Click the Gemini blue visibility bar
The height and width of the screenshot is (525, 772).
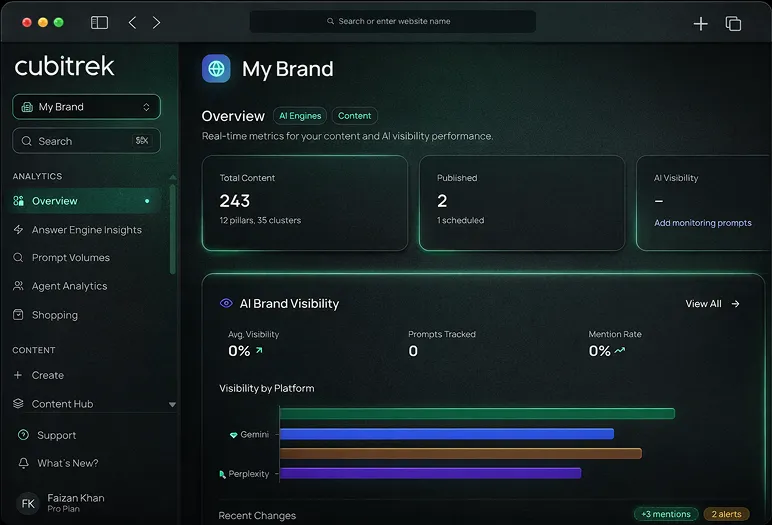coord(446,434)
